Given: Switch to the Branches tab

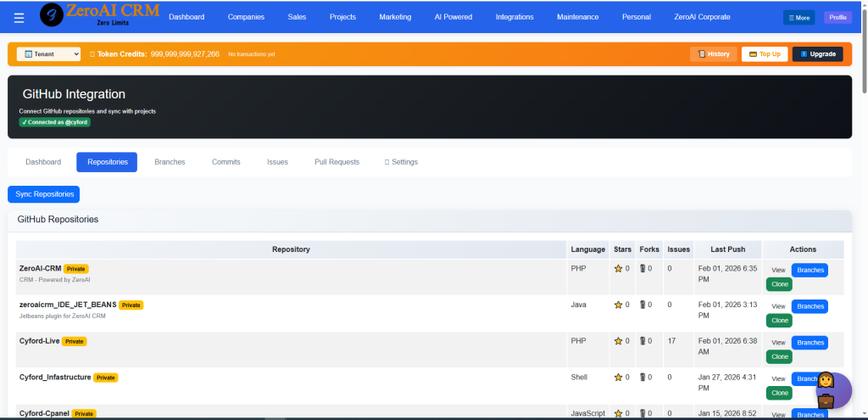Looking at the screenshot, I should pos(170,162).
